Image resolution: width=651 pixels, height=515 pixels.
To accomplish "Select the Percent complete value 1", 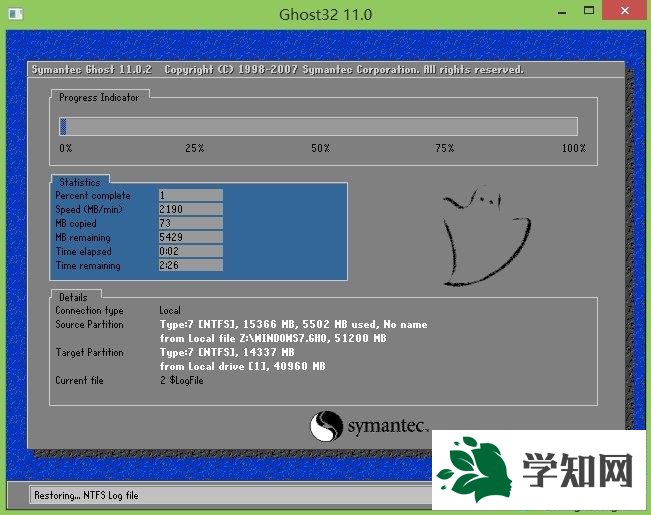I will [x=191, y=195].
